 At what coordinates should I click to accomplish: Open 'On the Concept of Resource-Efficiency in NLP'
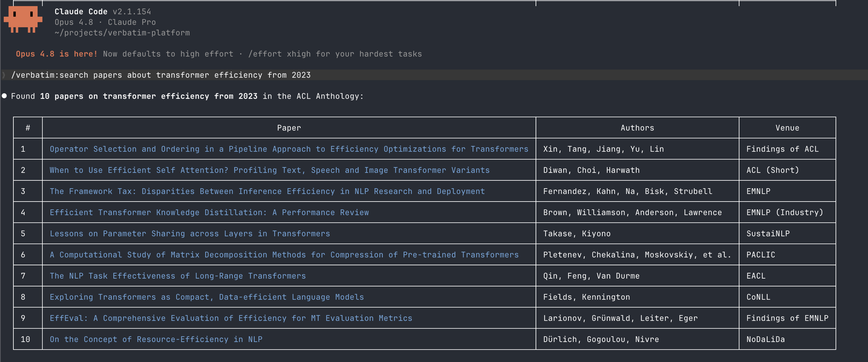pos(156,339)
